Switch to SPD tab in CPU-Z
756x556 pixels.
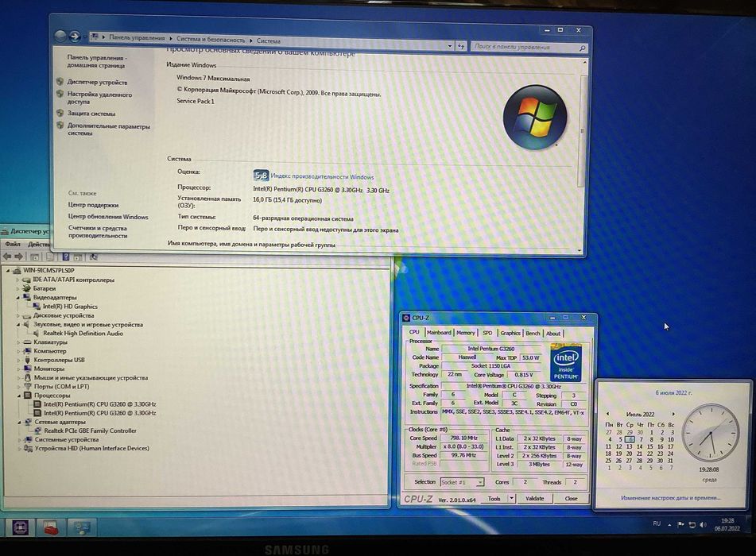pos(487,333)
